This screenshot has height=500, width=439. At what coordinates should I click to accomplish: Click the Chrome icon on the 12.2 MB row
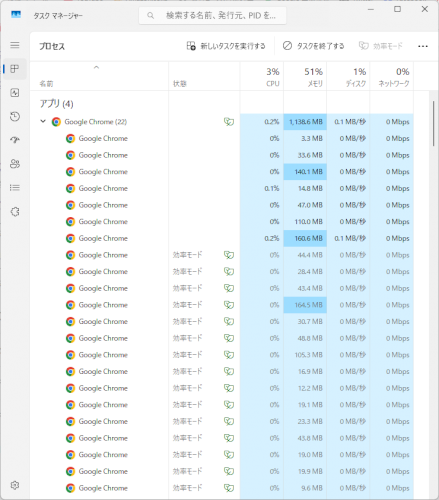coord(70,388)
